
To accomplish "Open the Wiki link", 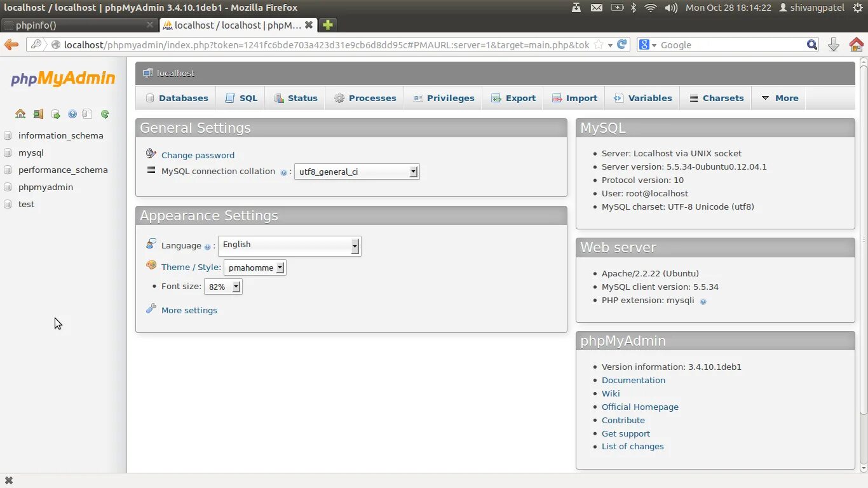I will point(611,393).
